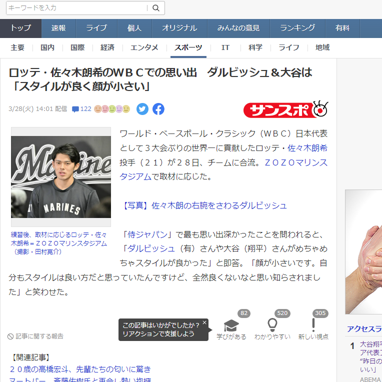Close the reaction prompt tooltip
Viewport: 382px width, 382px height.
(x=204, y=322)
